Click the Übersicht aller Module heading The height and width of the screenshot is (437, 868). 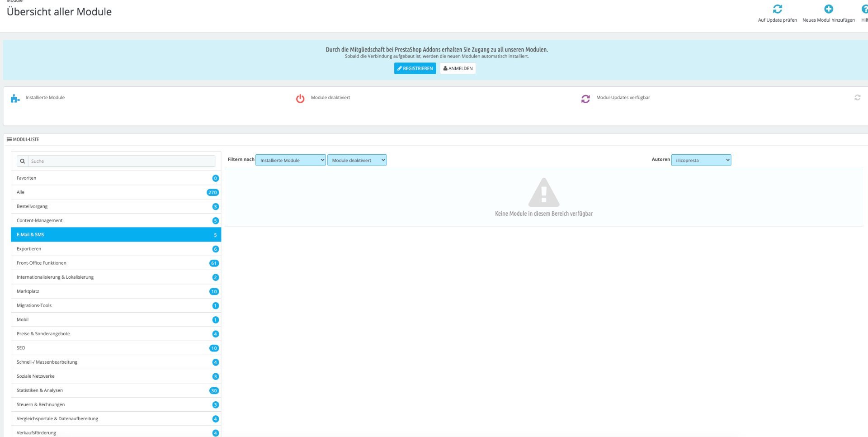click(59, 12)
